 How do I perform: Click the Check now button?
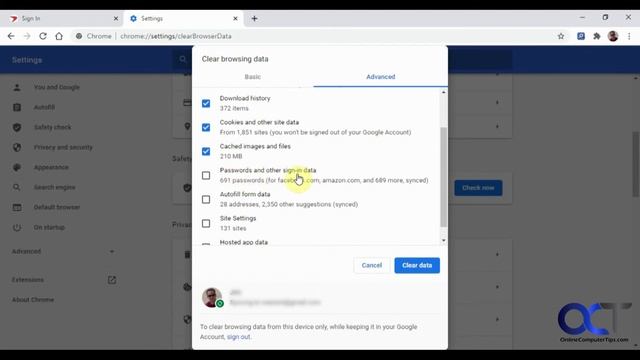pyautogui.click(x=478, y=188)
